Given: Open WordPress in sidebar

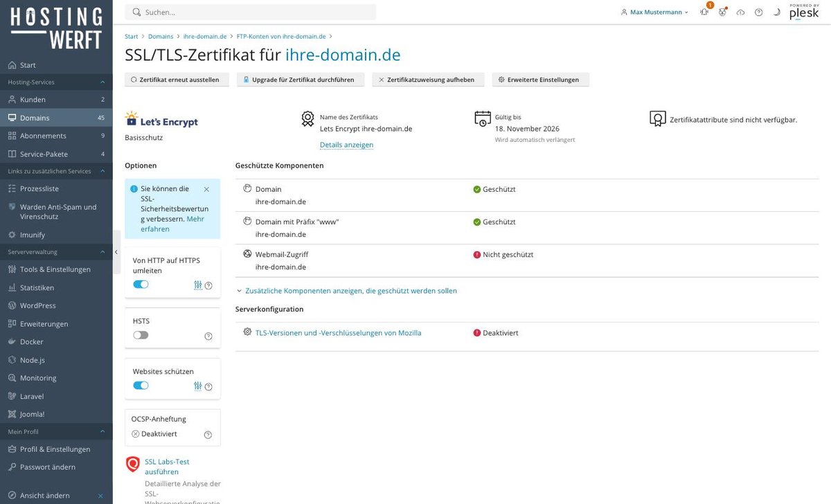Looking at the screenshot, I should (x=56, y=305).
